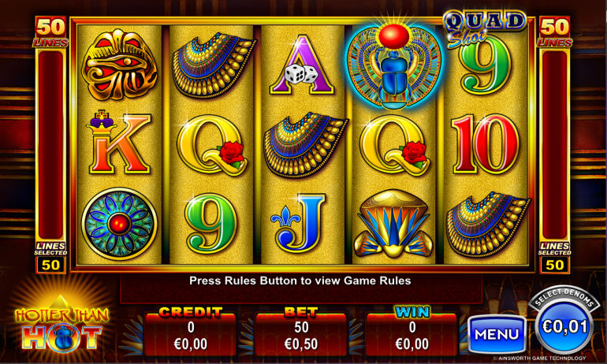Click the right red lines meter bar

[x=554, y=145]
